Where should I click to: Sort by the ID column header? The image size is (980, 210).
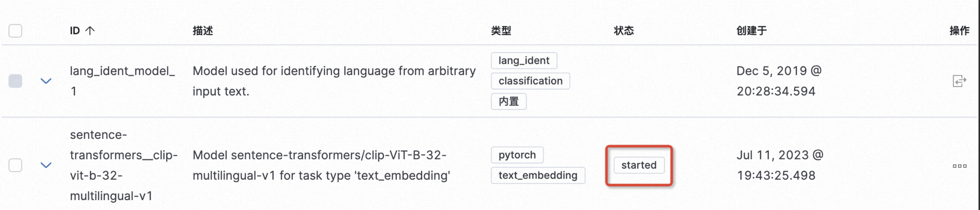coord(75,31)
